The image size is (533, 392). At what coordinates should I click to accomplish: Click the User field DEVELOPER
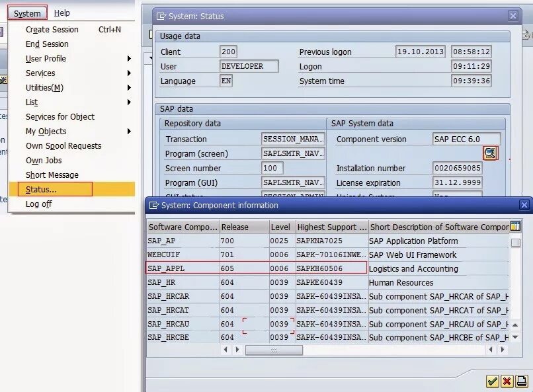coord(249,66)
